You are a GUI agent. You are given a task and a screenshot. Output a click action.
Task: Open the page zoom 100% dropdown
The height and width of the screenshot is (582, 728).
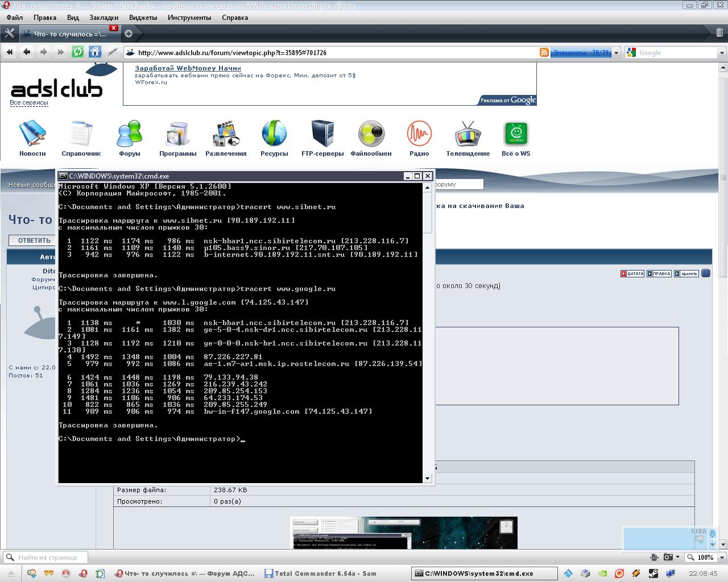(719, 557)
